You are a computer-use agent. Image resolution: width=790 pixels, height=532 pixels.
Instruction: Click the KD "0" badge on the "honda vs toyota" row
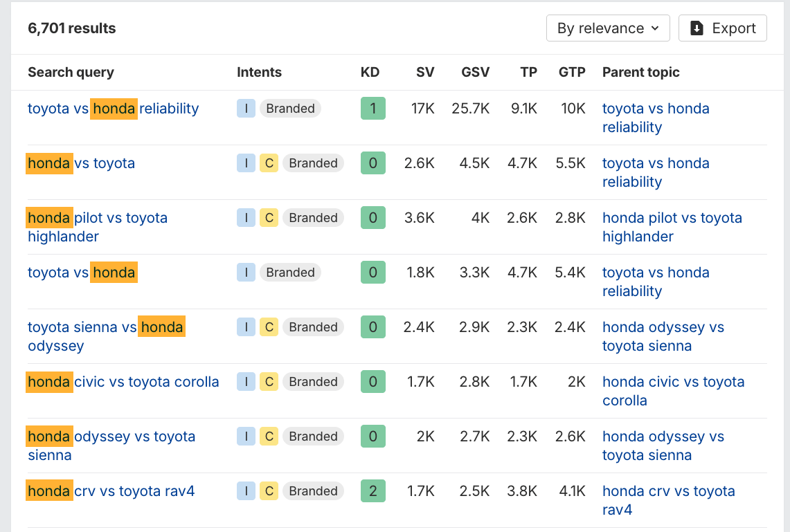click(x=372, y=163)
